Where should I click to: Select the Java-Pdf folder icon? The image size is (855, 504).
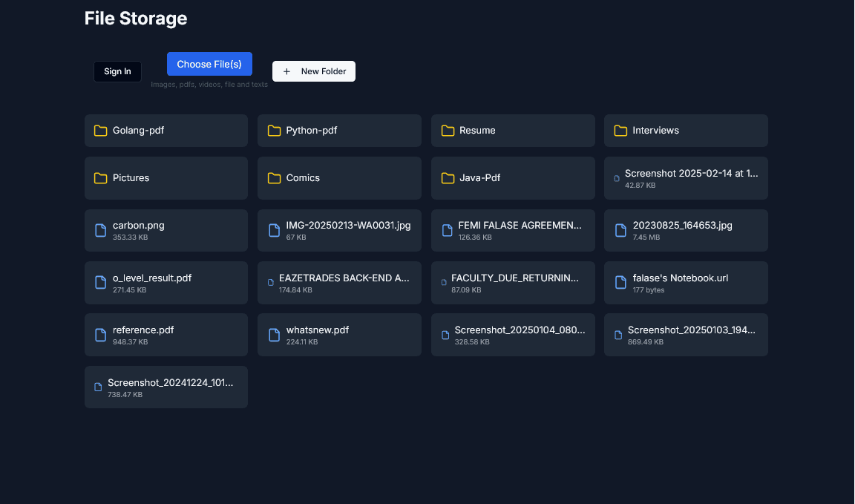coord(448,177)
